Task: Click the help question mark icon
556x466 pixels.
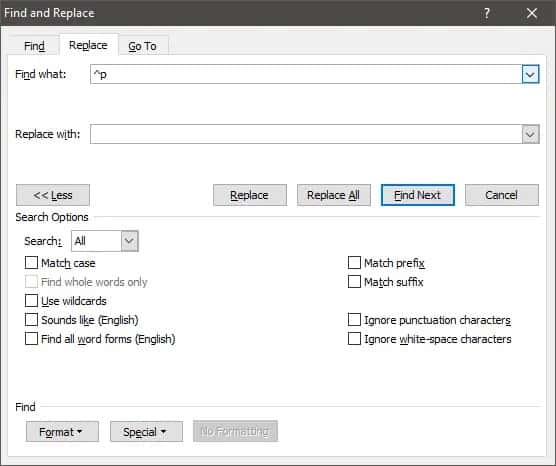Action: pos(486,13)
